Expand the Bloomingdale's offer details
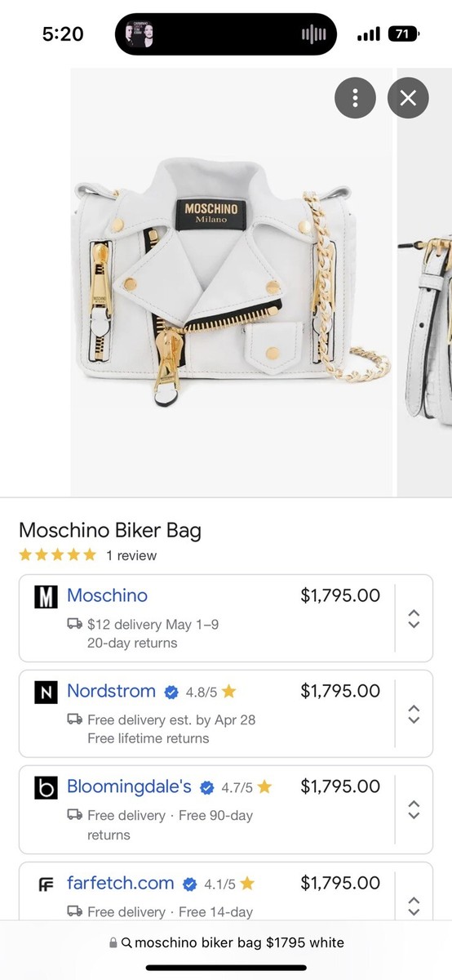This screenshot has height=980, width=452. tap(414, 809)
